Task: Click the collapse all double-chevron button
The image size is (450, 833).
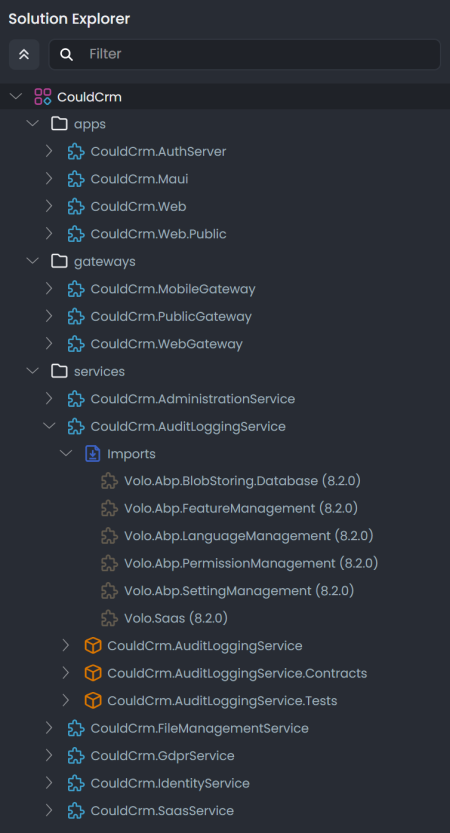Action: [24, 54]
